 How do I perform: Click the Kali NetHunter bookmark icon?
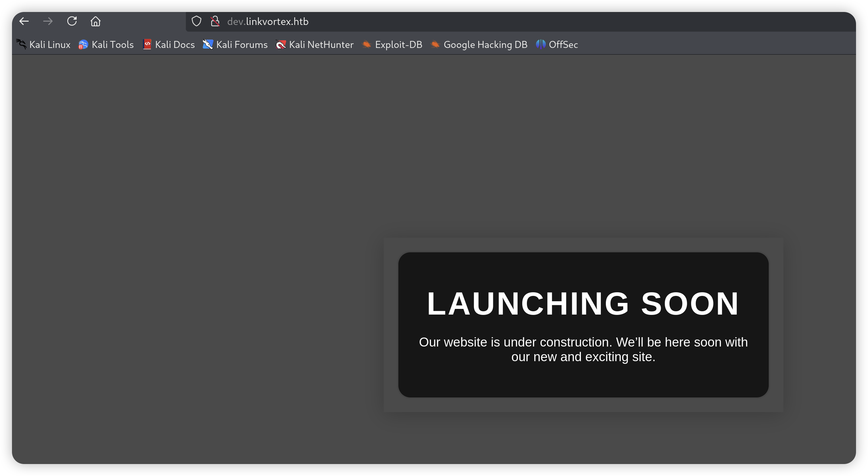[x=280, y=44]
